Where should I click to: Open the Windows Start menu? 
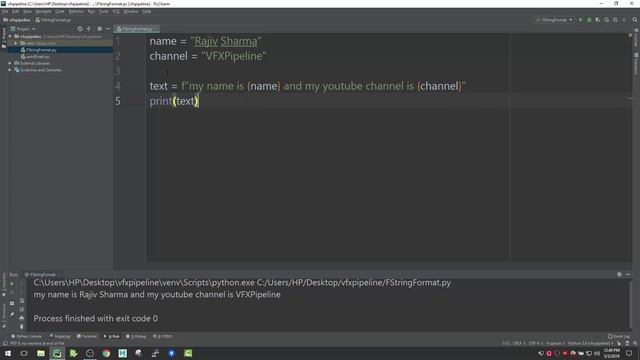click(8, 353)
